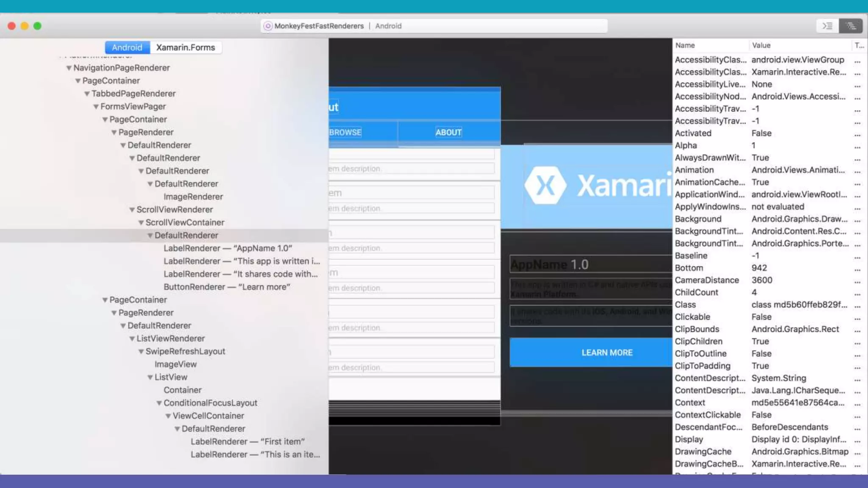Open ellipsis button for Background property
Image resolution: width=868 pixels, height=488 pixels.
pos(857,219)
